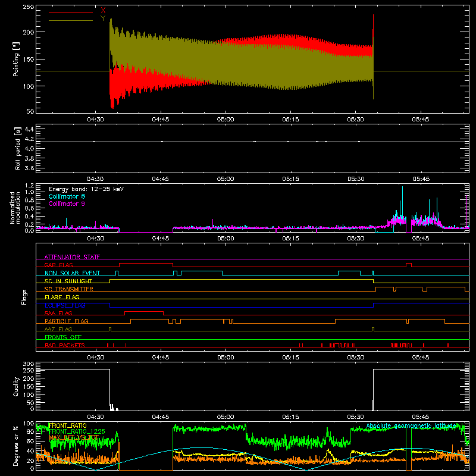476x476 pixels.
Task: Click the 'Energy band: 12-25 keV' text
Action: [86, 189]
